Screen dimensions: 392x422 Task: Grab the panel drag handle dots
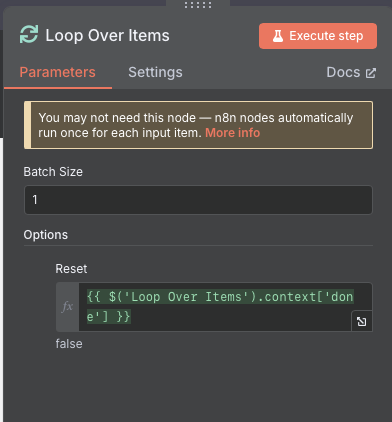tap(198, 5)
